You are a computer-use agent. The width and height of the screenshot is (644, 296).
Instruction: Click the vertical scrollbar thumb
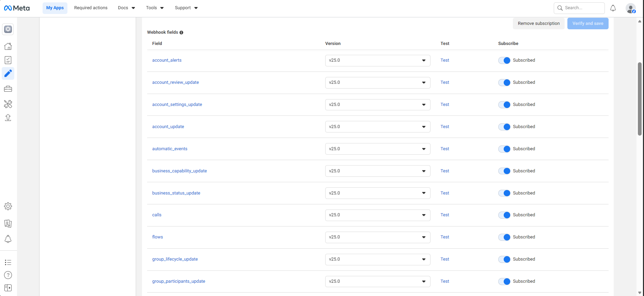click(640, 99)
